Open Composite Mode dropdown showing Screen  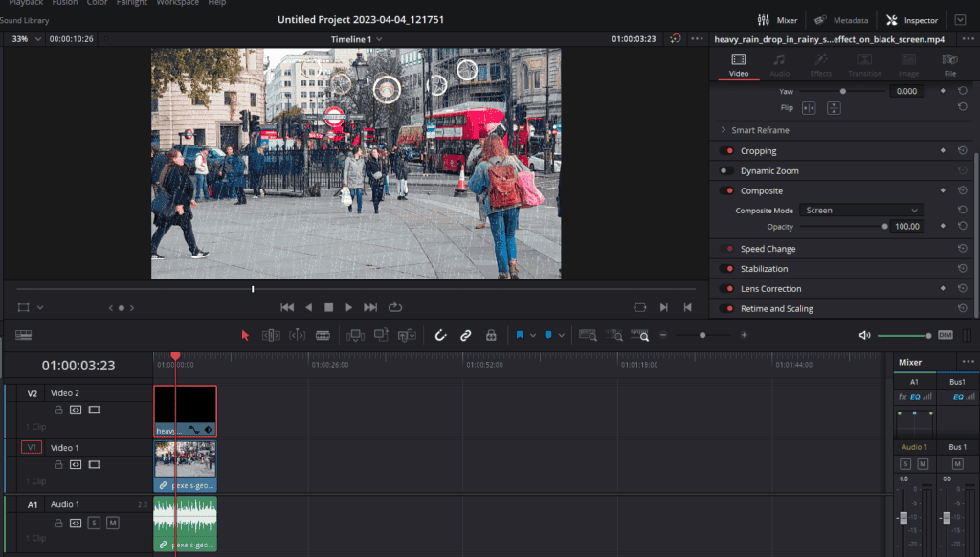click(x=861, y=210)
